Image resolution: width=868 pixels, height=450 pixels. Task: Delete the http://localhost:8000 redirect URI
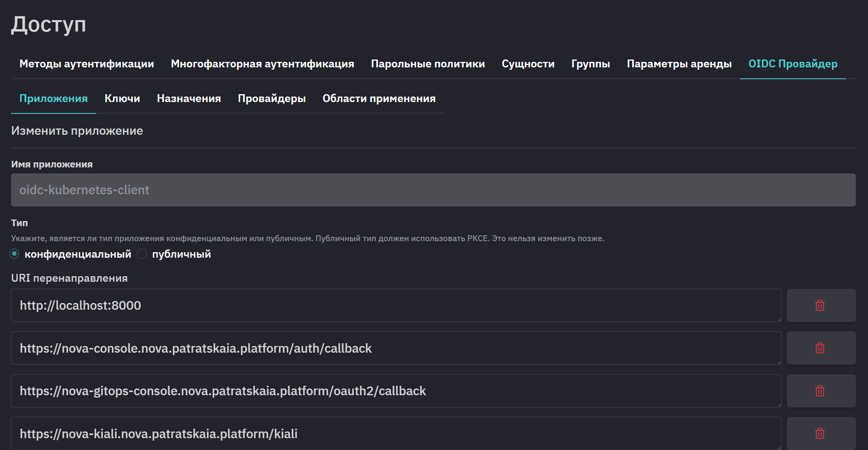(821, 305)
